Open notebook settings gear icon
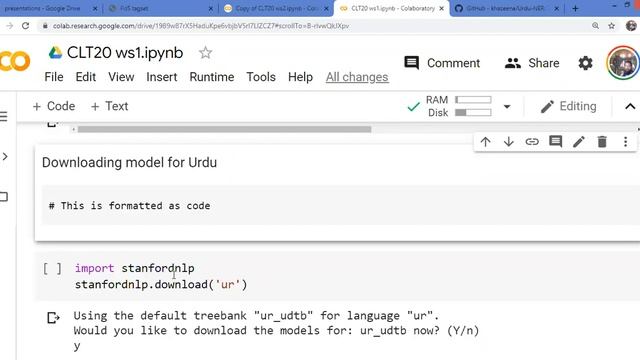Viewport: 640px width, 360px height. pos(585,63)
